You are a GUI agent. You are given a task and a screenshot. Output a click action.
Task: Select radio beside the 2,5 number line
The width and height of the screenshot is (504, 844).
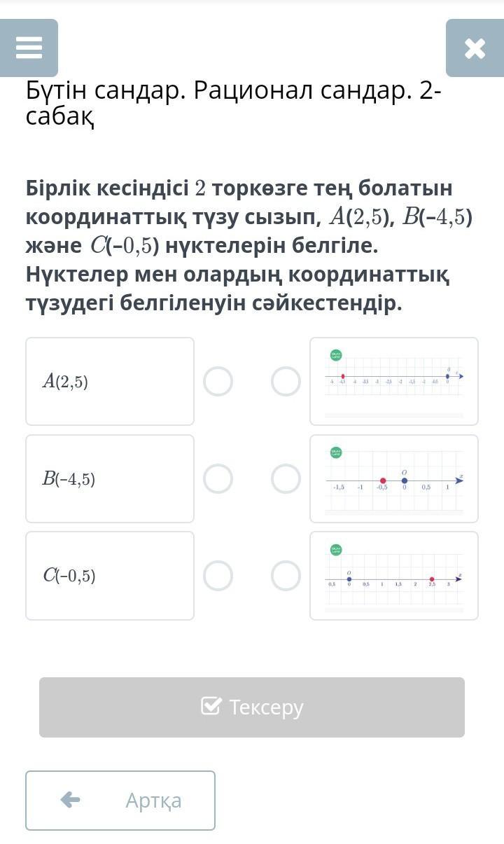[286, 576]
